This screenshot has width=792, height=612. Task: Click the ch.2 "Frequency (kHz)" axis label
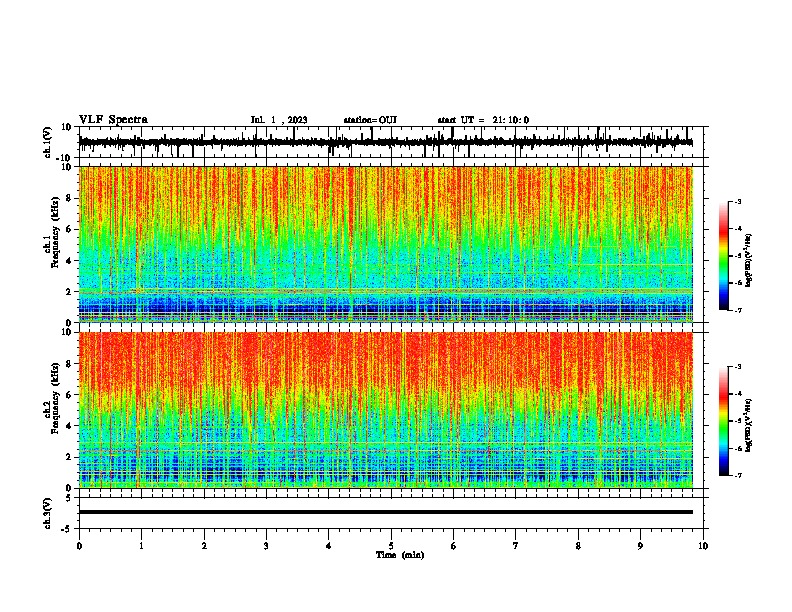(55, 398)
